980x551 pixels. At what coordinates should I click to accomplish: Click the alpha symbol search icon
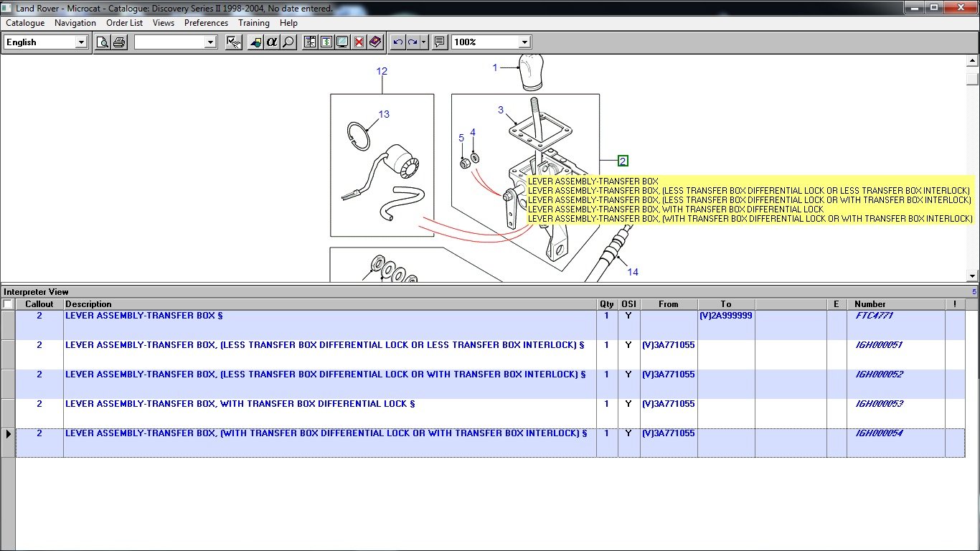(272, 42)
